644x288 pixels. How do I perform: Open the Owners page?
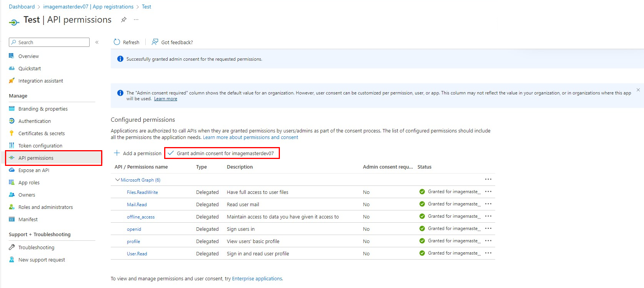pos(27,195)
